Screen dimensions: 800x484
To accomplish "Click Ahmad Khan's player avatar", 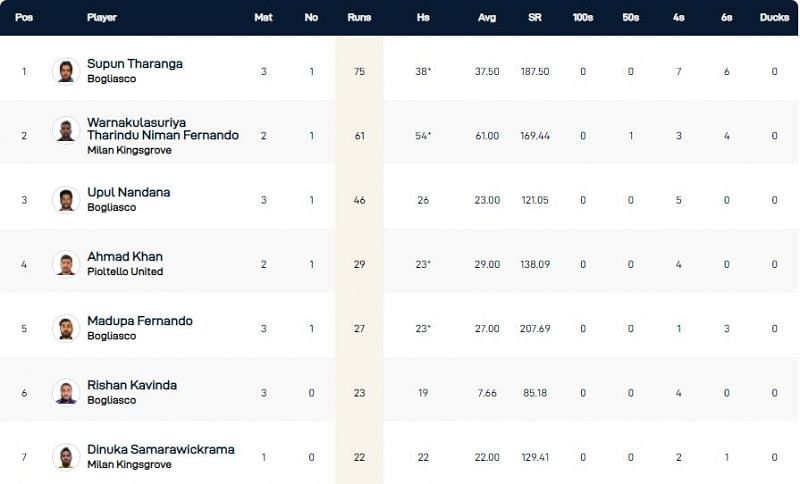I will (x=66, y=264).
